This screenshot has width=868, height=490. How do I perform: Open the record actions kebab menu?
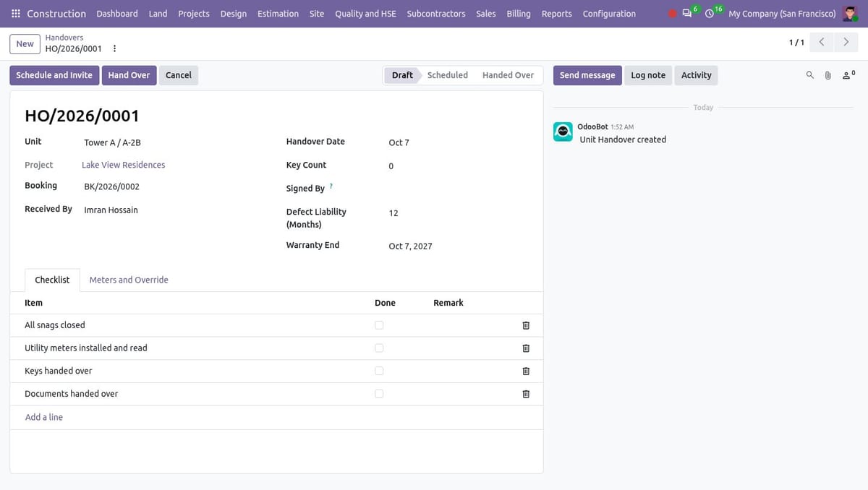point(114,48)
